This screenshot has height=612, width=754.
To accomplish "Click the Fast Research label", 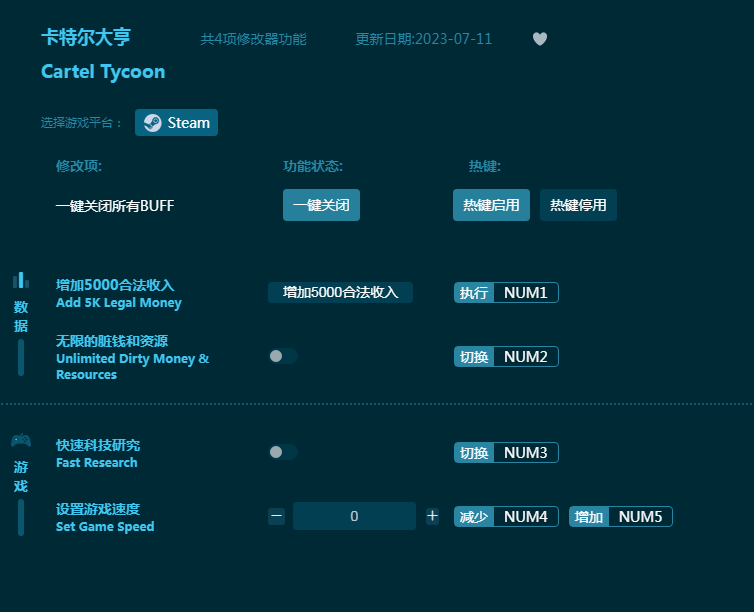I will [x=97, y=462].
